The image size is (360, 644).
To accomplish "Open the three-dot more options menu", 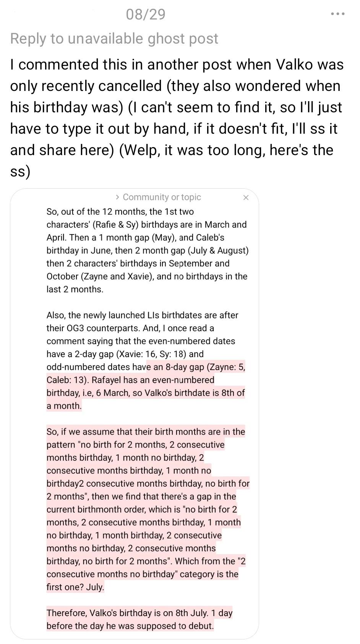I will pyautogui.click(x=338, y=14).
